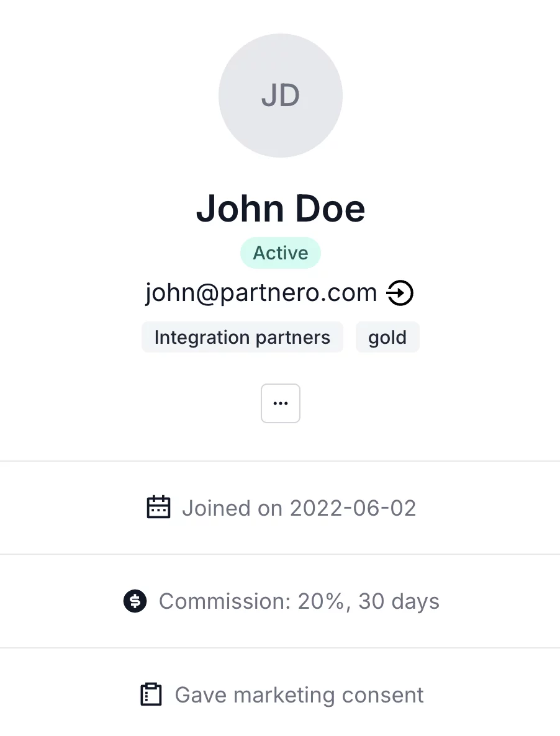Click the "Doe" surname in the heading
Screen dimensions: 560x736
[x=330, y=208]
